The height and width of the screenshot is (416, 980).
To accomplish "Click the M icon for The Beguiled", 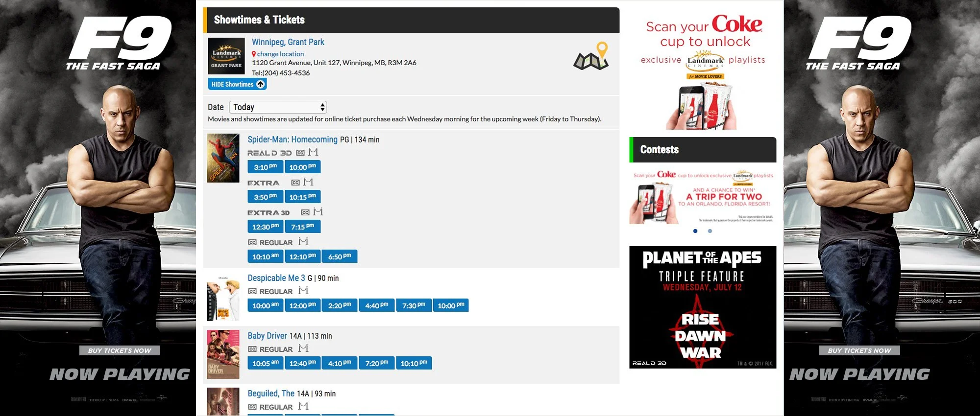I will click(x=303, y=406).
